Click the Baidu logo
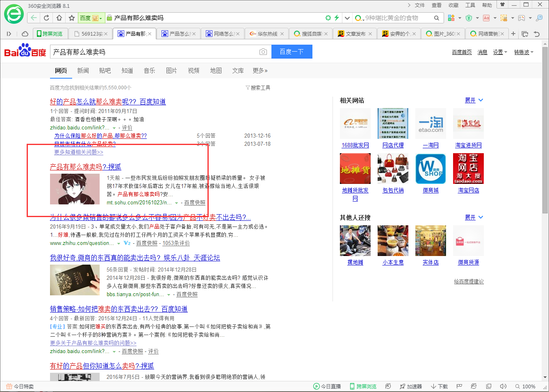The image size is (549, 392). pyautogui.click(x=25, y=51)
